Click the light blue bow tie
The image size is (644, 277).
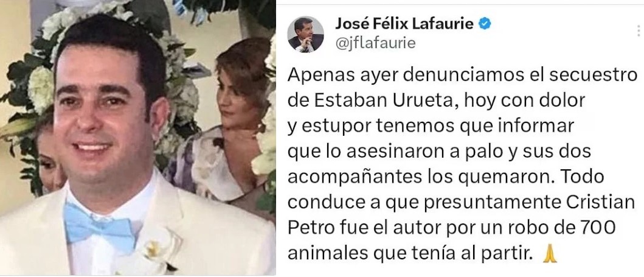click(100, 225)
